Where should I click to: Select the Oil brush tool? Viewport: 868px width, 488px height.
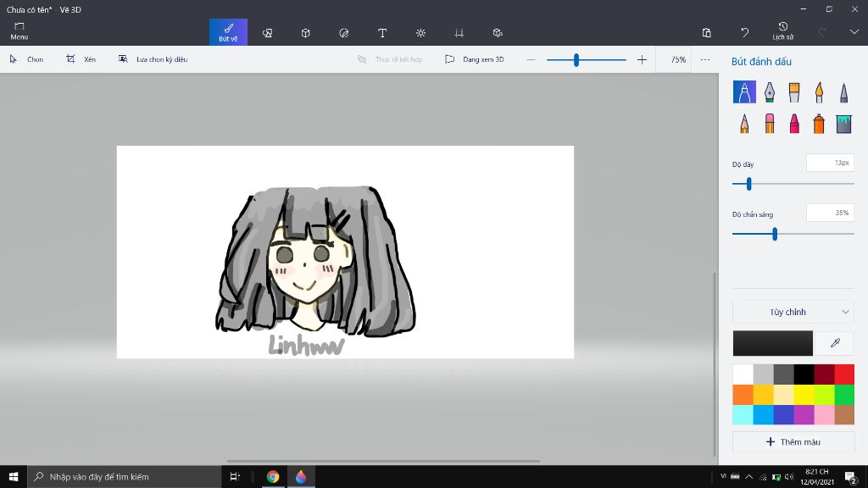[x=794, y=91]
